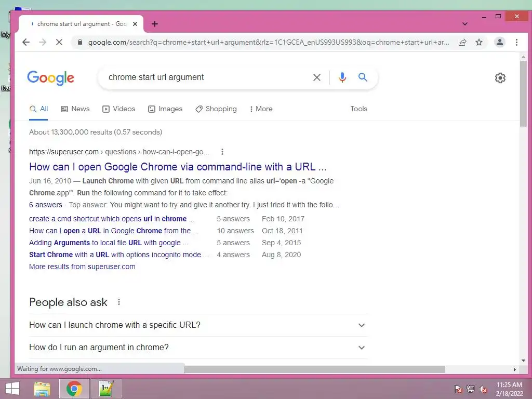Viewport: 532px width, 399px height.
Task: Click the 'Aug 8, 2020' date text
Action: click(281, 255)
